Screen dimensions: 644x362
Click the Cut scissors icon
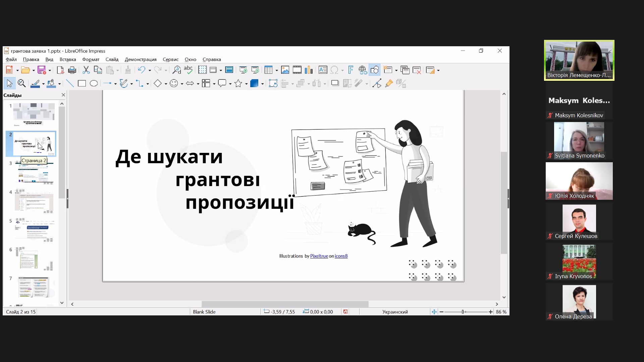click(86, 70)
